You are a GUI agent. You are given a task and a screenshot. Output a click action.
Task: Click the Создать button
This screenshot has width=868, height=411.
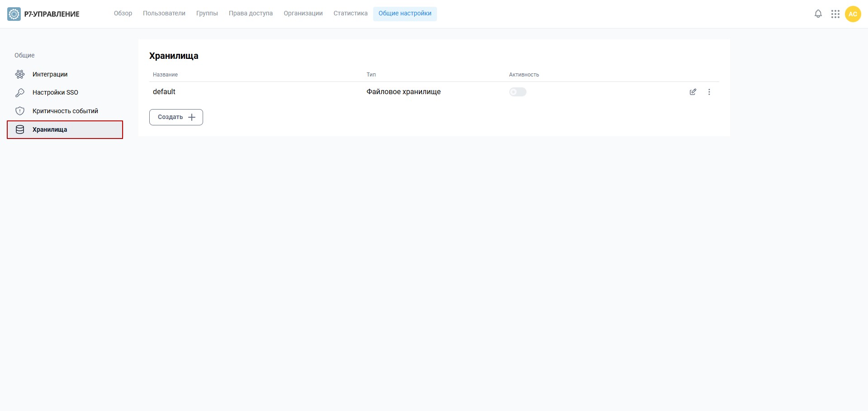coord(176,117)
